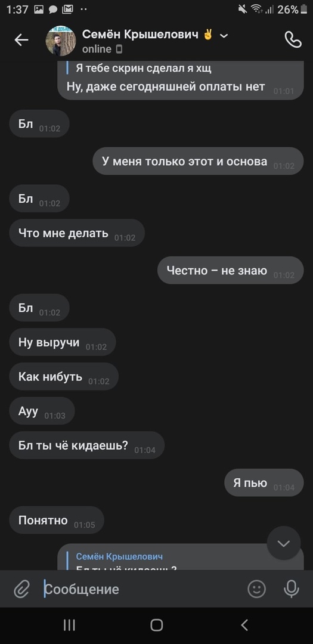Open the attachment paperclip menu
The height and width of the screenshot is (644, 313).
(21, 590)
